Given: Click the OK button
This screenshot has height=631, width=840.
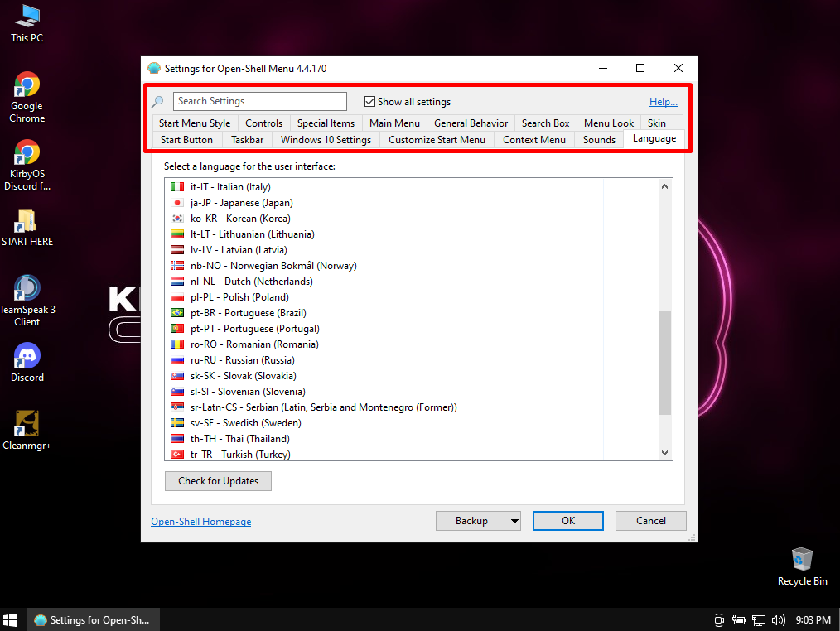Looking at the screenshot, I should point(567,521).
